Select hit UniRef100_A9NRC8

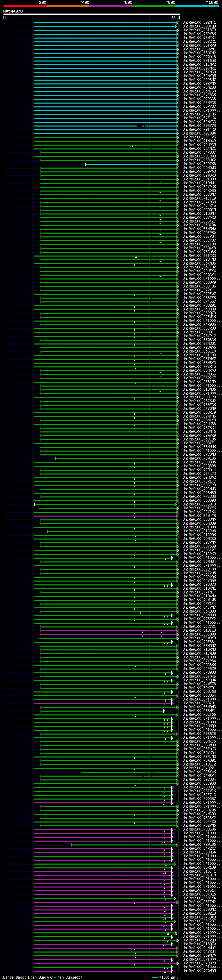199,103
